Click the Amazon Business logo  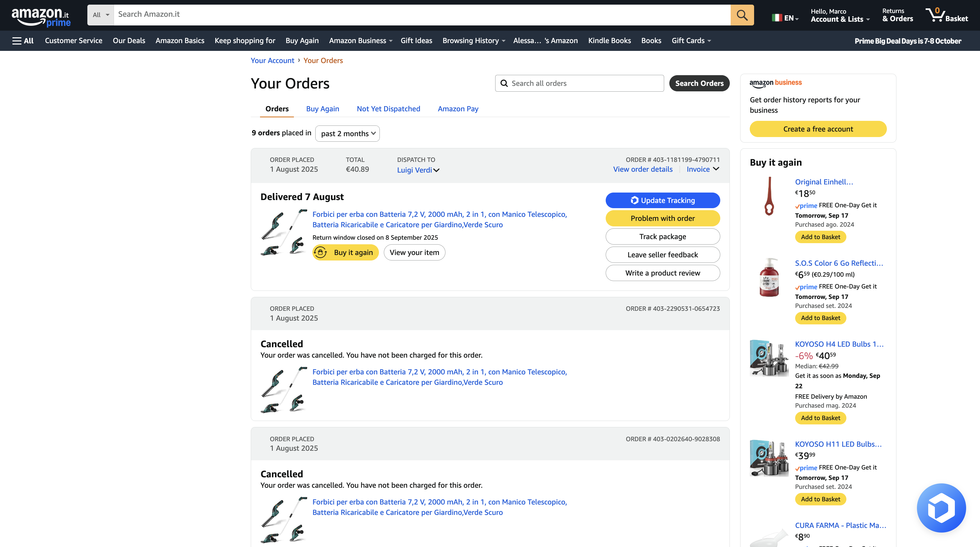pos(775,83)
